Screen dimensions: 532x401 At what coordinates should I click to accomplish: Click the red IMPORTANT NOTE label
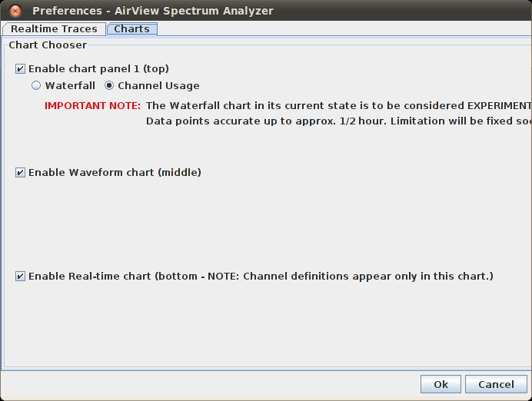pyautogui.click(x=92, y=106)
